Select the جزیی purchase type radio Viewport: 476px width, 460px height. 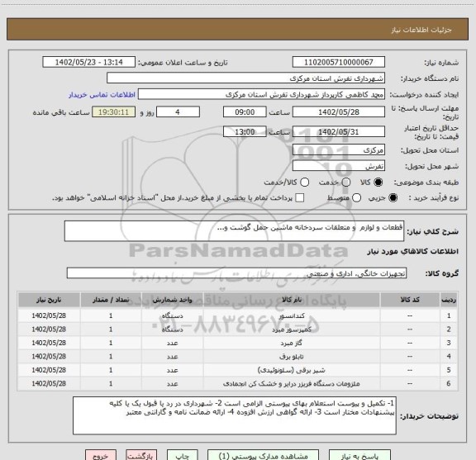pos(393,198)
